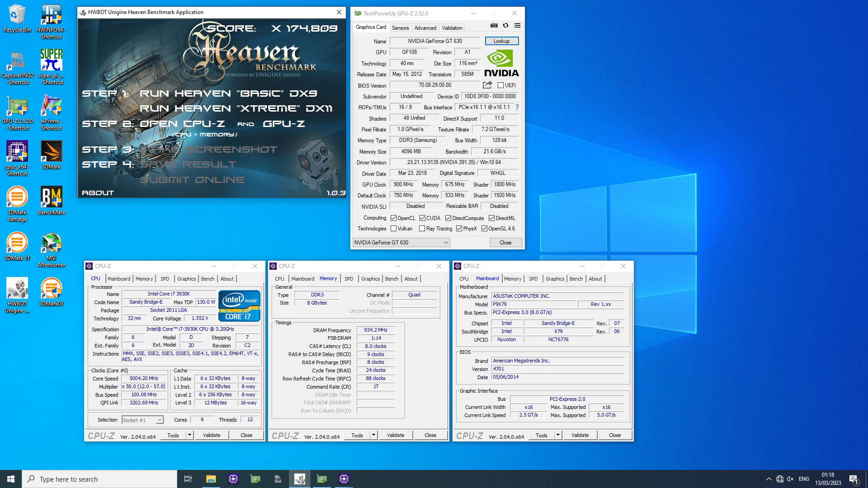
Task: Show hidden tray icons chevron
Action: pyautogui.click(x=769, y=479)
